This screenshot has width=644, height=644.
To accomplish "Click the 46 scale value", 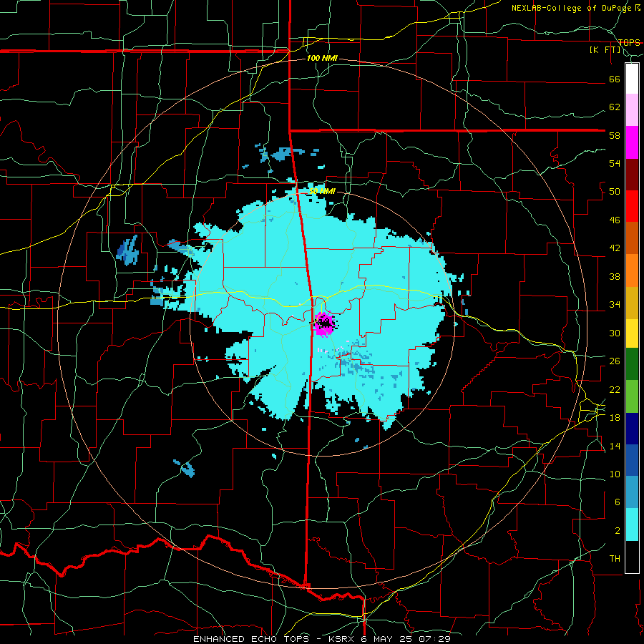I will tap(615, 220).
